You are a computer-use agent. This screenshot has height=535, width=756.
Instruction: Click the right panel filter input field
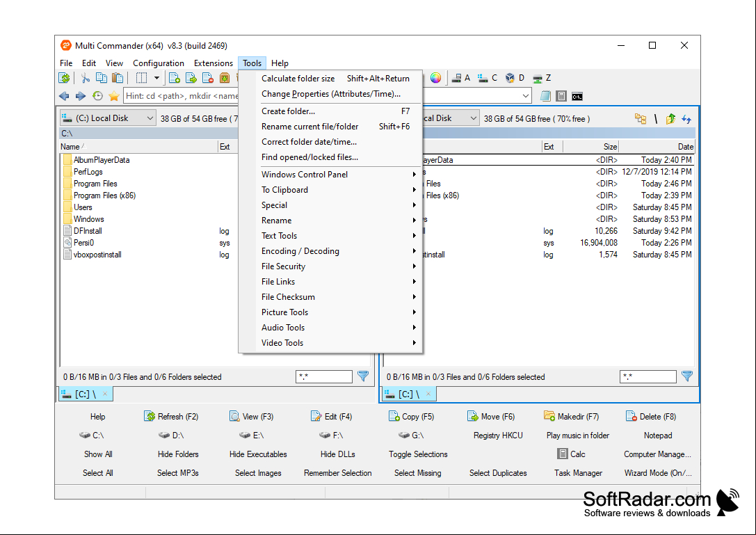[648, 377]
